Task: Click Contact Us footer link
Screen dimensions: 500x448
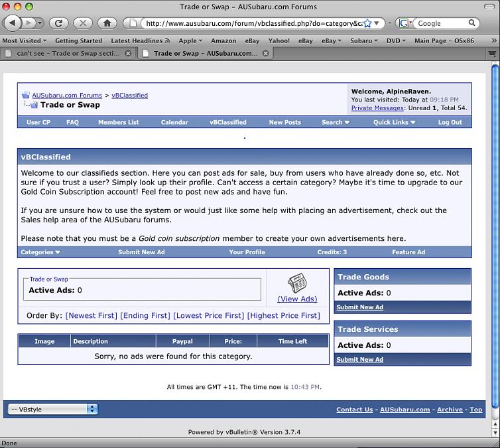Action: [355, 410]
